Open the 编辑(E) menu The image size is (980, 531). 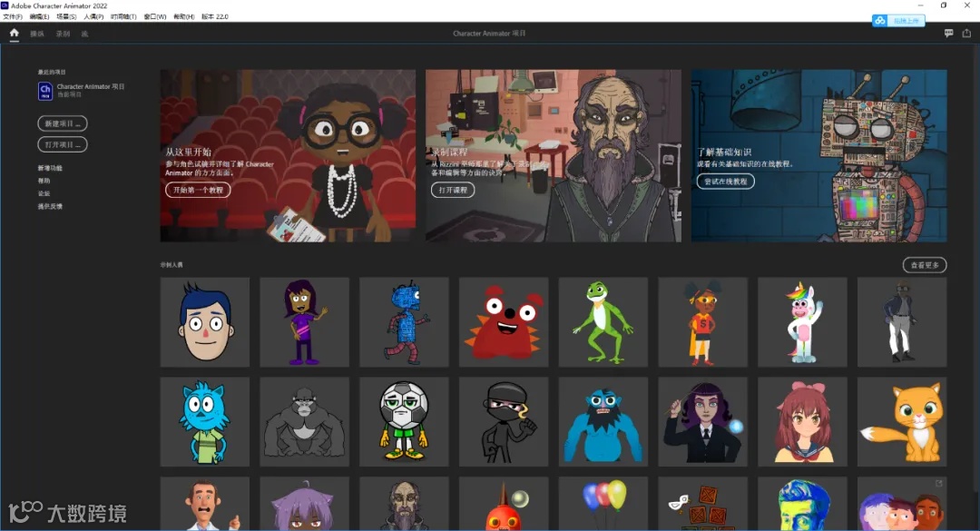tap(39, 16)
